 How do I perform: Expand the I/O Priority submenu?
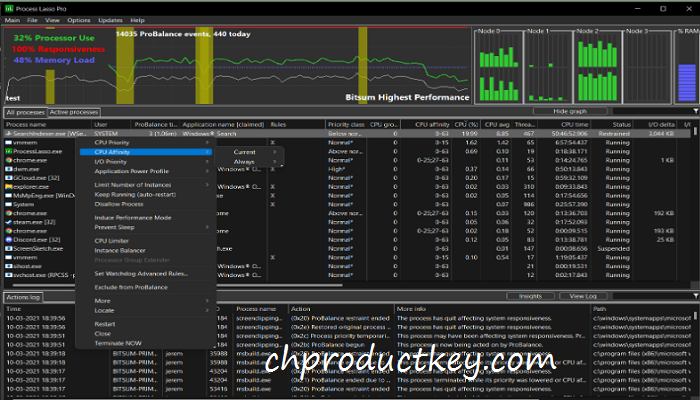tap(146, 162)
